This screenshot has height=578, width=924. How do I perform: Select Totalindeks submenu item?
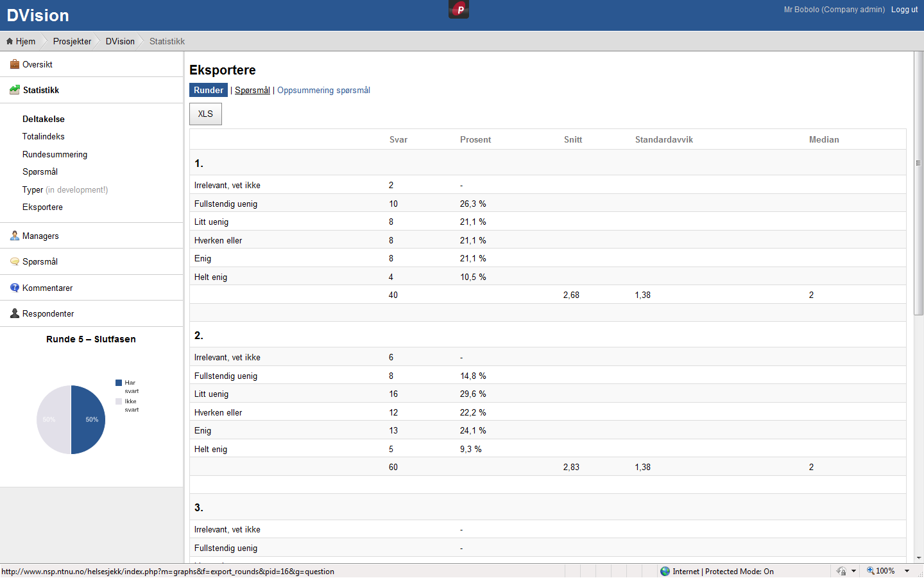(x=44, y=136)
